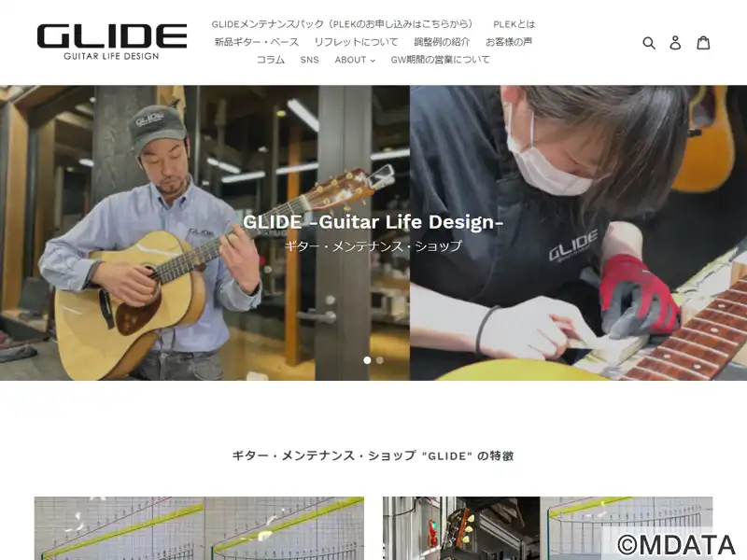
Task: Open the コラム link
Action: click(271, 60)
